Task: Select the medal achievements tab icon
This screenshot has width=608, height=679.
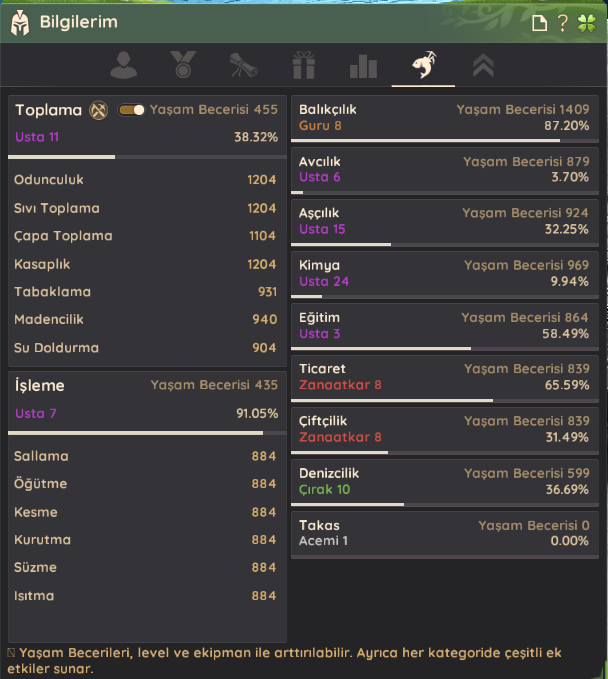Action: 184,66
